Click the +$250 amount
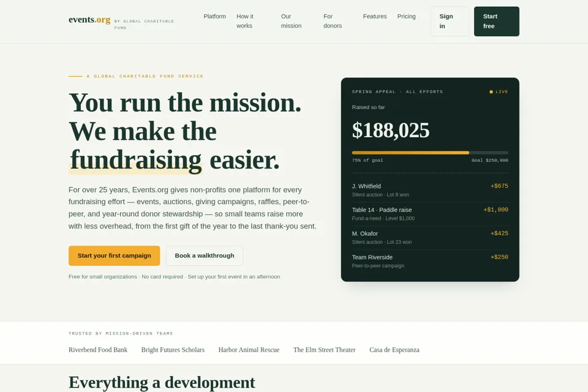The height and width of the screenshot is (392, 588). [499, 257]
